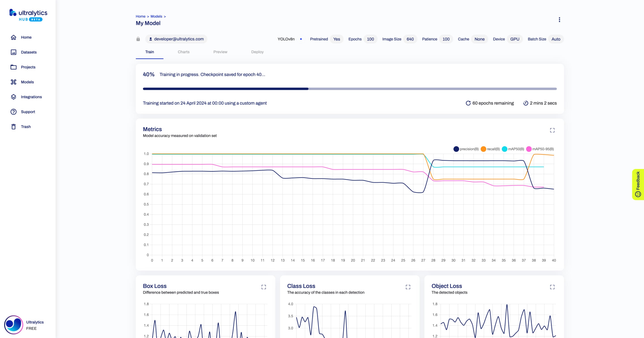The image size is (644, 338).
Task: Expand the Class Loss fullscreen view
Action: pos(408,287)
